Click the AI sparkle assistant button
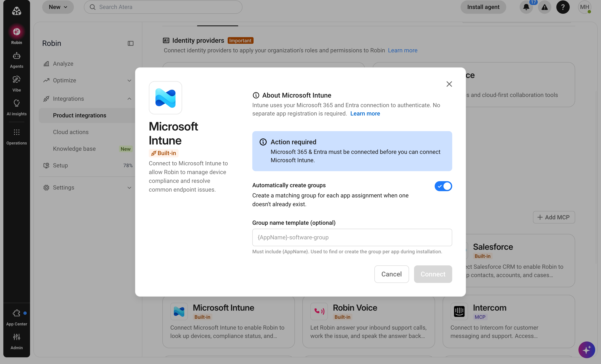 pos(586,350)
